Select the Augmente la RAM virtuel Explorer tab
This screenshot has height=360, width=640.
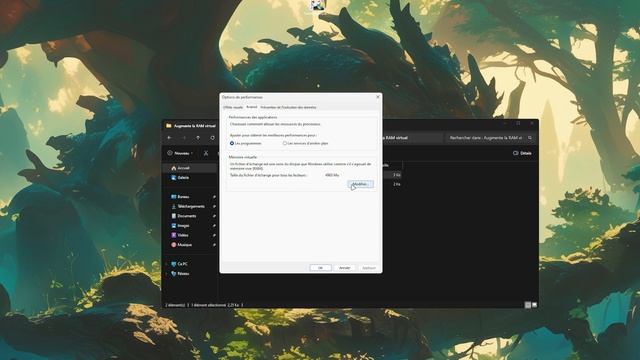point(192,126)
